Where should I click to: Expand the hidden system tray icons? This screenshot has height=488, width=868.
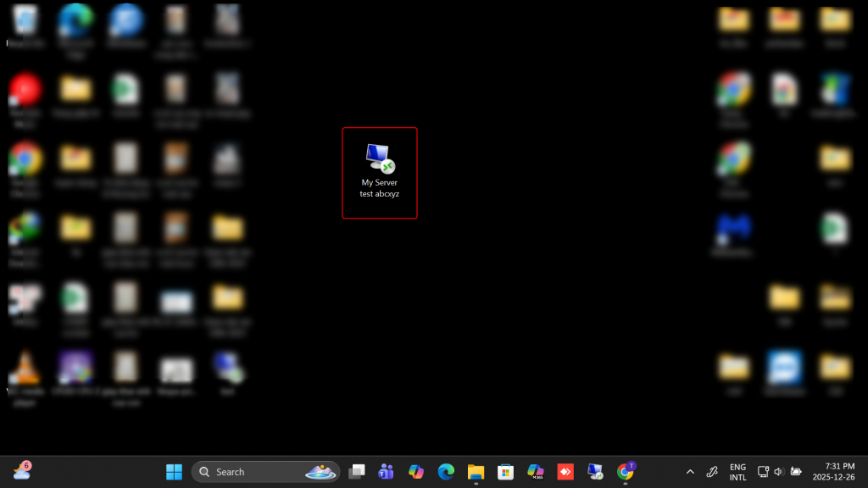(x=690, y=472)
